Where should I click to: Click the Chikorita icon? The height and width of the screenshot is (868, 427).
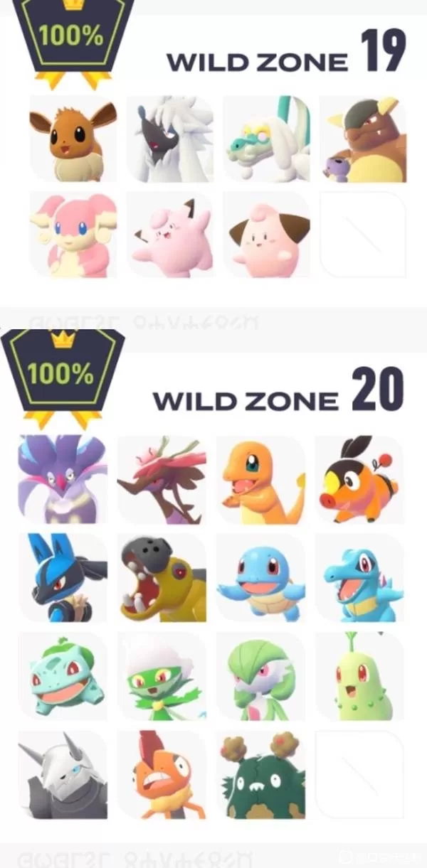pos(359,676)
